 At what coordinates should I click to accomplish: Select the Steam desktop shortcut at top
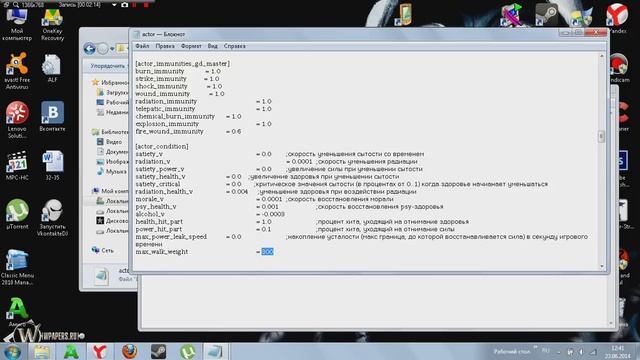547,14
